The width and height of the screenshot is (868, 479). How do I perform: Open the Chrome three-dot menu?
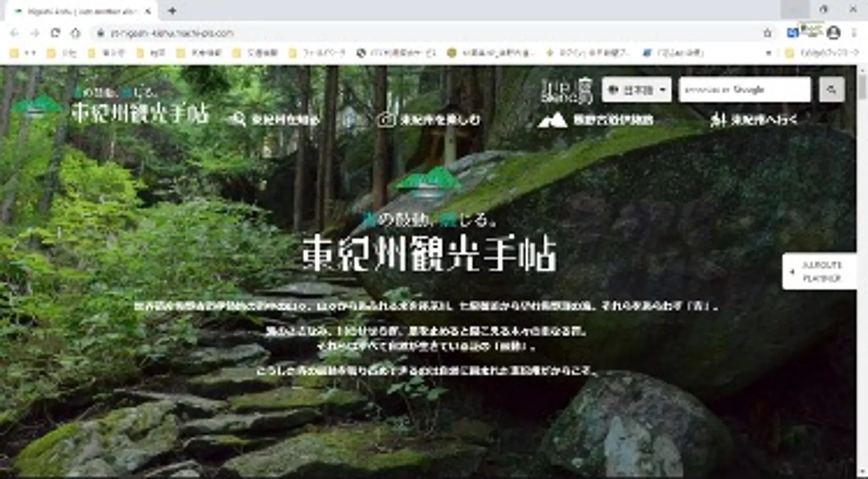point(854,33)
